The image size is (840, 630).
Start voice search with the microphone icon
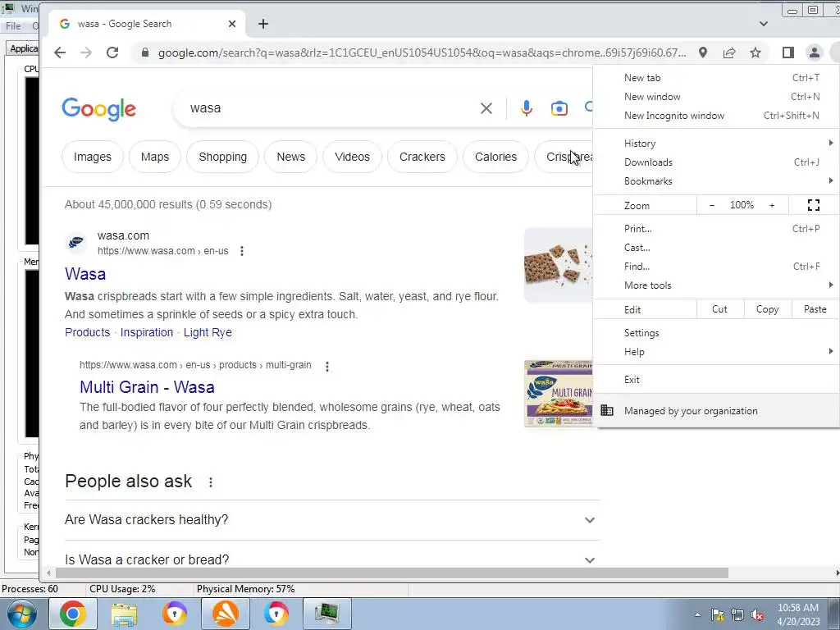click(x=527, y=108)
